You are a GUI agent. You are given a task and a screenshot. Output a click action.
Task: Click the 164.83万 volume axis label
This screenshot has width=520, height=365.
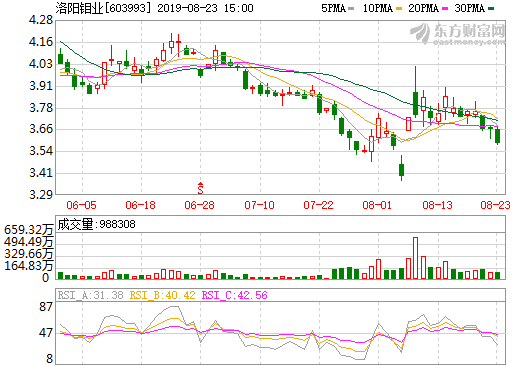tap(28, 266)
